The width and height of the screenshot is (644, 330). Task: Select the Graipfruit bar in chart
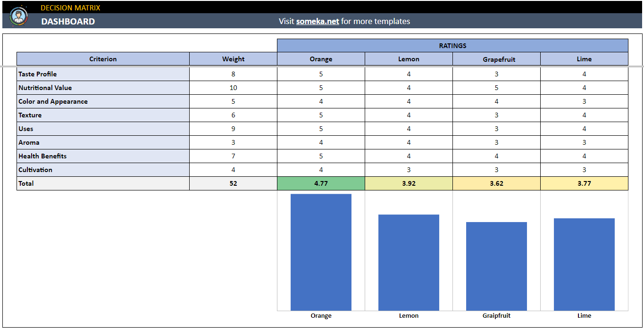click(x=496, y=266)
